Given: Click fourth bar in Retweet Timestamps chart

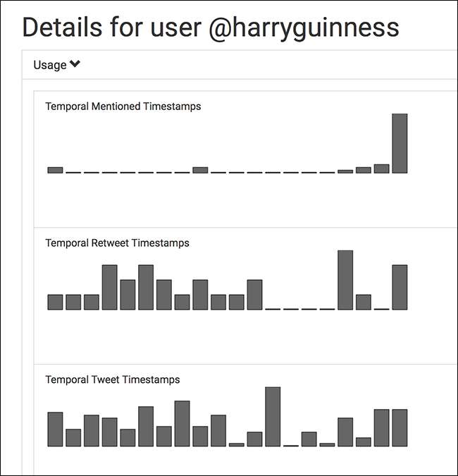Looking at the screenshot, I should pos(109,287).
